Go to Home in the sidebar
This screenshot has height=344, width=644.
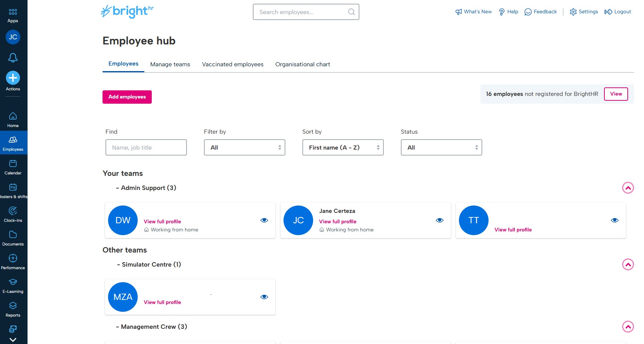[x=13, y=120]
